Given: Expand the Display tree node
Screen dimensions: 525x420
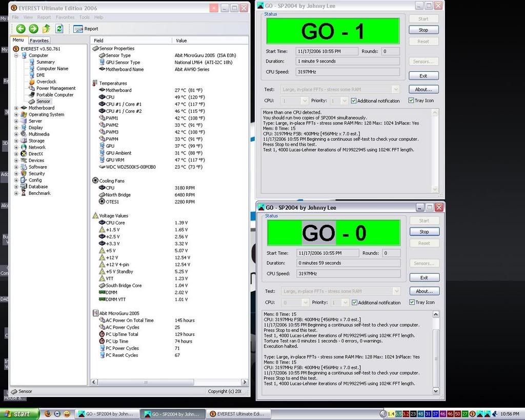Looking at the screenshot, I should [x=16, y=128].
